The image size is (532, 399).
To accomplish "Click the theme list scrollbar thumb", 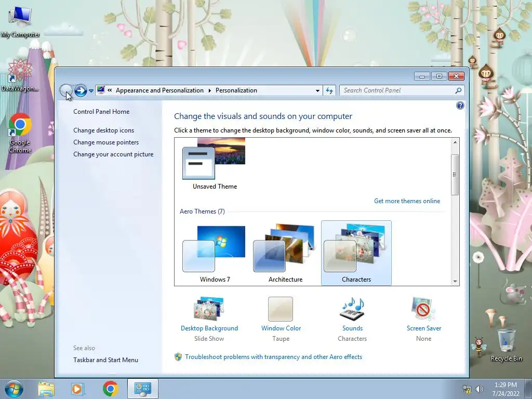I will point(455,175).
